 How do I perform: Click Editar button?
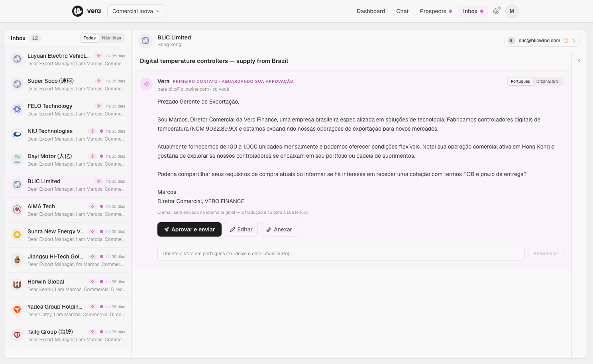click(x=241, y=229)
